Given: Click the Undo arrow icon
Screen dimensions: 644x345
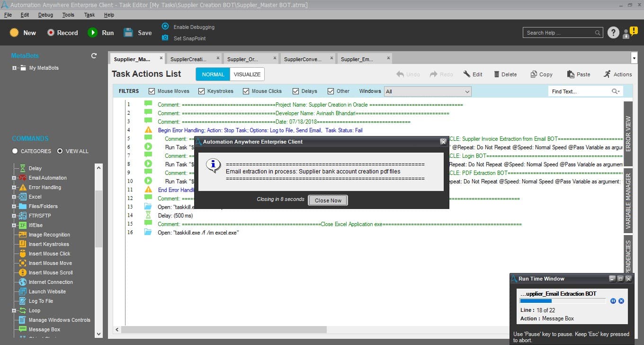Looking at the screenshot, I should point(400,74).
